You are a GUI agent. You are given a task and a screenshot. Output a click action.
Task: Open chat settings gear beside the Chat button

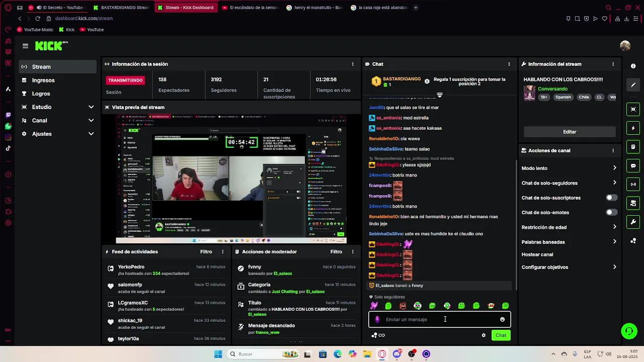(484, 335)
